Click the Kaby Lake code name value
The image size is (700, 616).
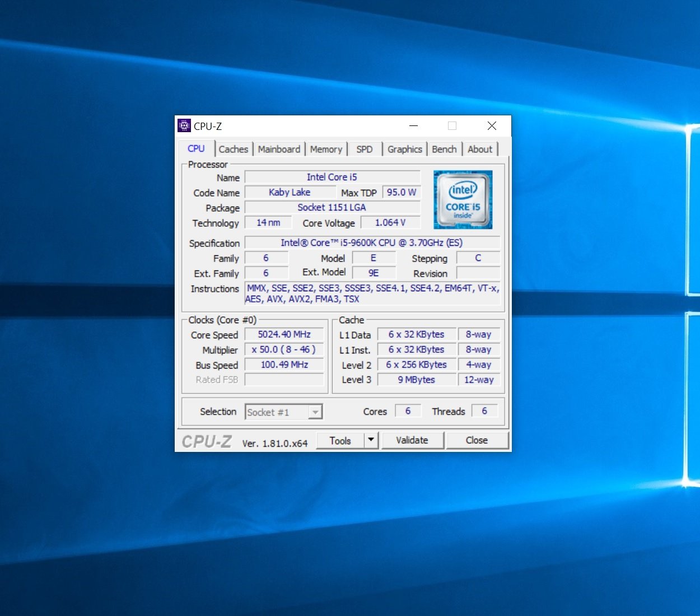290,192
